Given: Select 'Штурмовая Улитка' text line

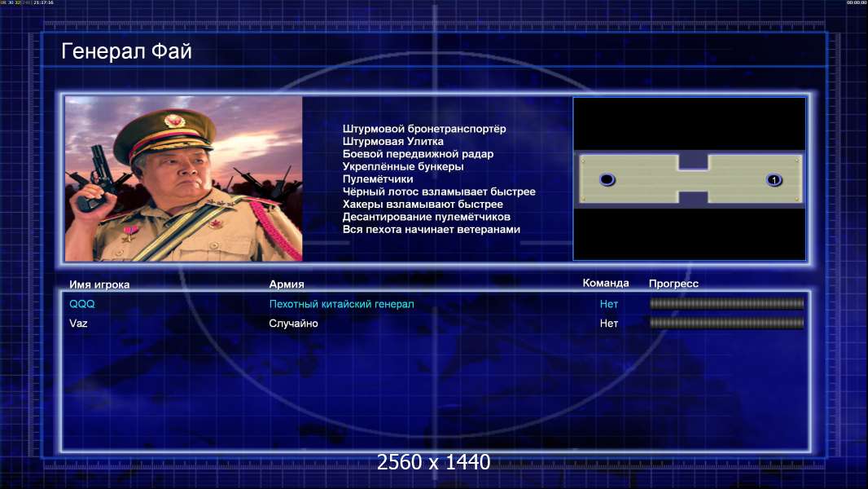Looking at the screenshot, I should [x=392, y=141].
